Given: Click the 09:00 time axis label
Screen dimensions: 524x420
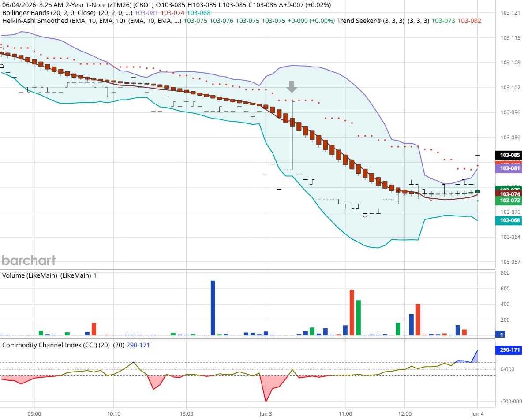Looking at the screenshot, I should pyautogui.click(x=34, y=414).
